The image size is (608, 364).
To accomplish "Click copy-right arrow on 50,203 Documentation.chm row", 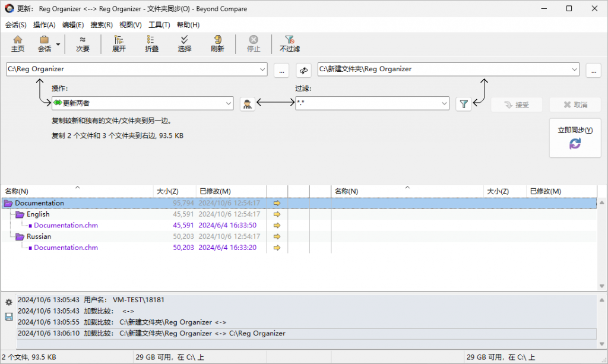I will pos(277,248).
